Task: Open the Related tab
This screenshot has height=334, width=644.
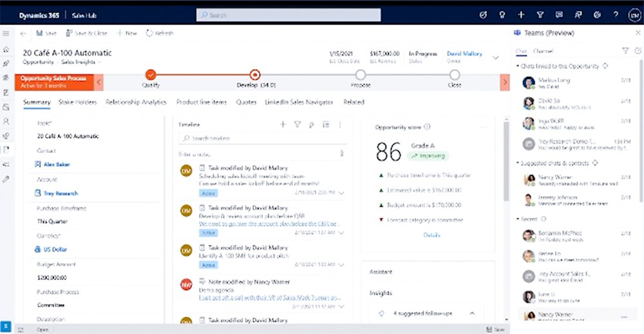Action: 354,102
